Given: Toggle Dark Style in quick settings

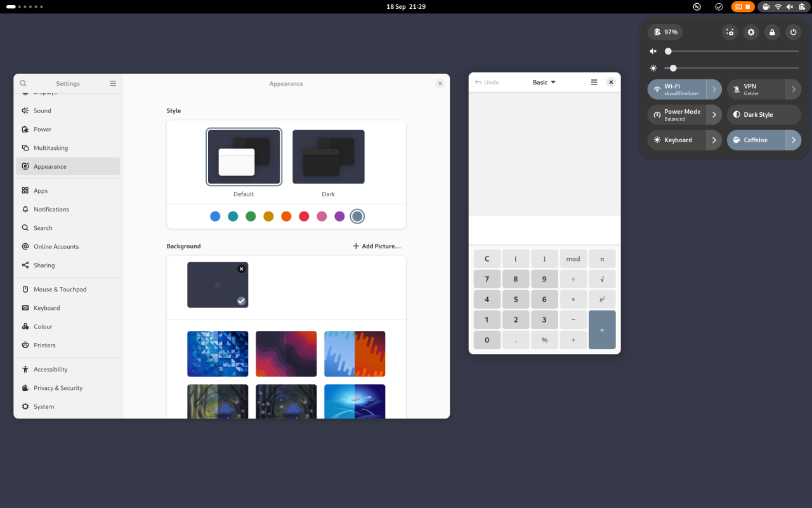Looking at the screenshot, I should 764,114.
